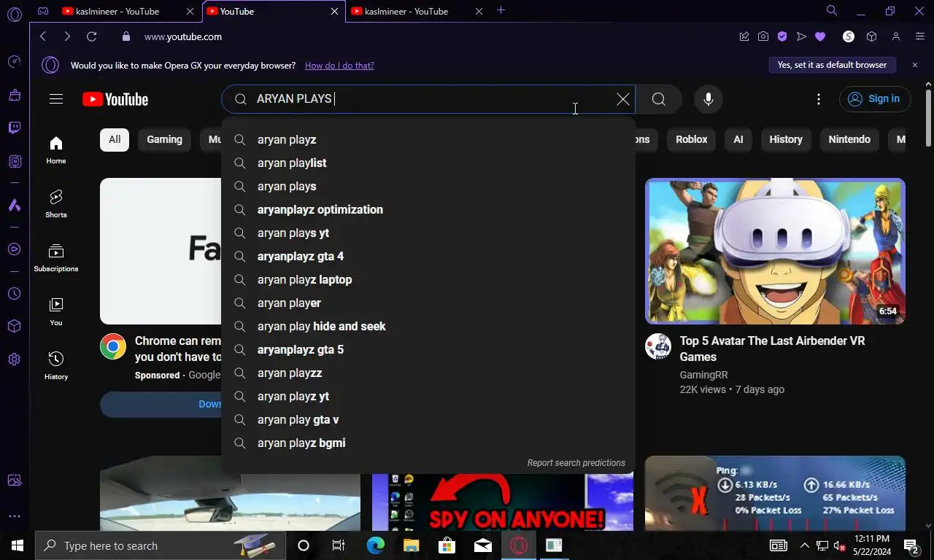Select the History filter chip

tap(786, 139)
